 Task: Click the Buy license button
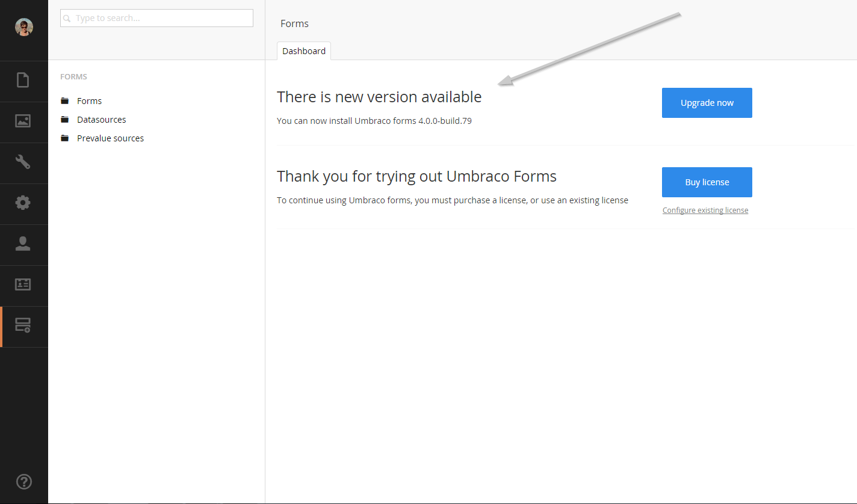(707, 182)
